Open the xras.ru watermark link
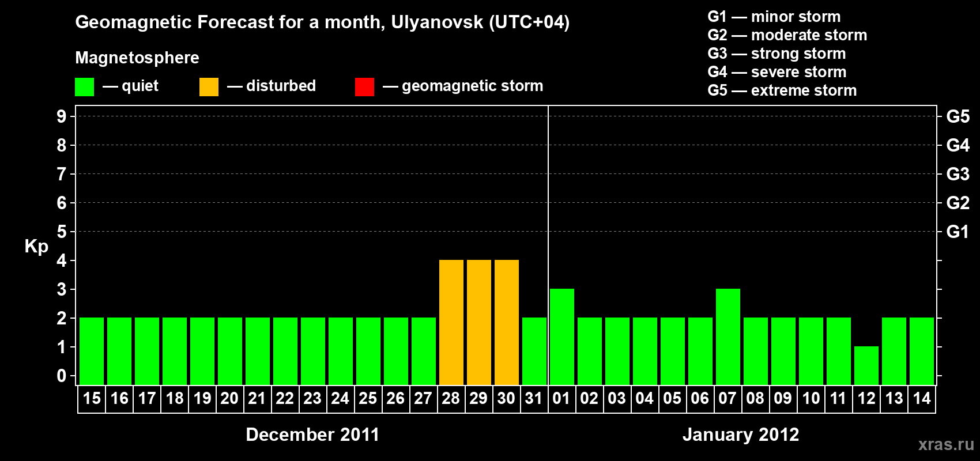Viewport: 980px width, 461px height. click(x=946, y=444)
